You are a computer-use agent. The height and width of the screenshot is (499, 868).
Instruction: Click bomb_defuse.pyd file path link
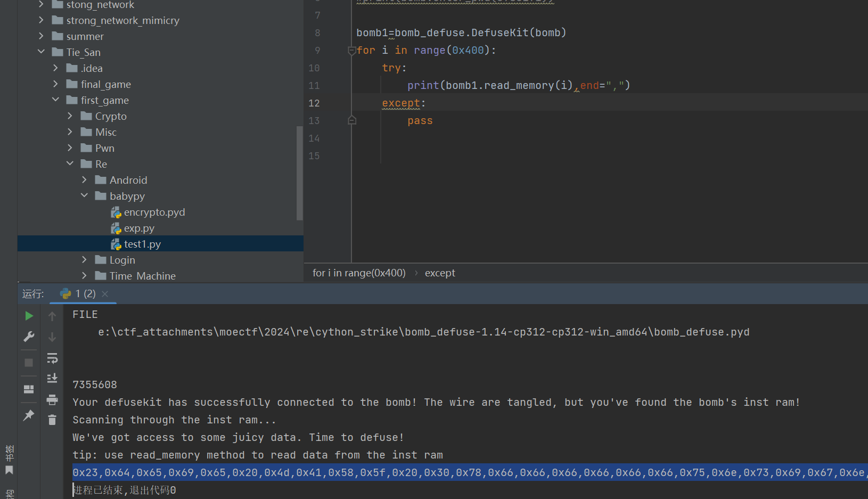[423, 332]
